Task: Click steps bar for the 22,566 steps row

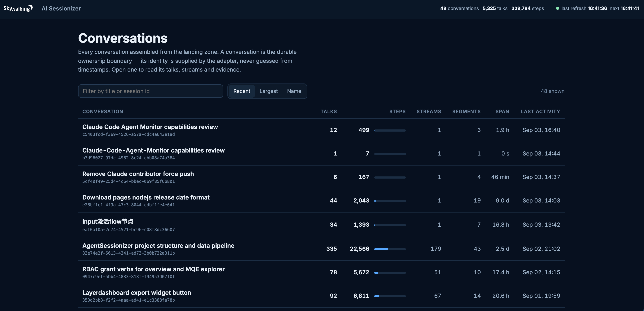Action: 390,249
